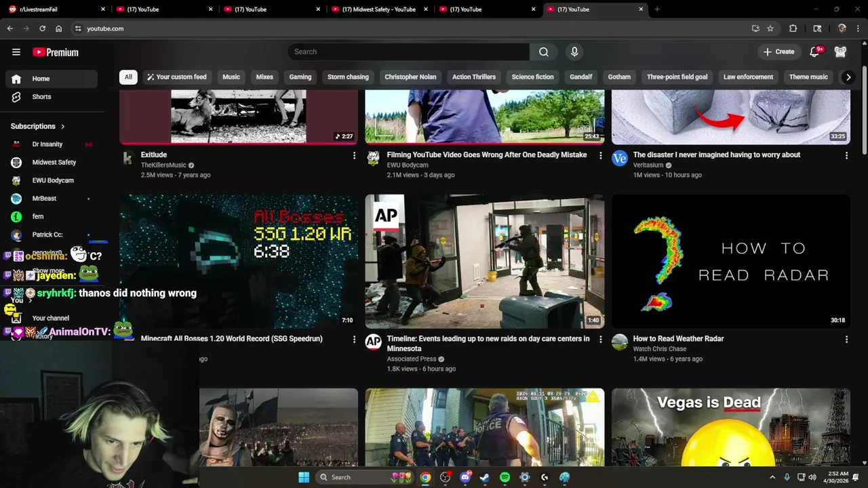Open MrBeast subscription in sidebar
The height and width of the screenshot is (488, 868).
(52, 199)
